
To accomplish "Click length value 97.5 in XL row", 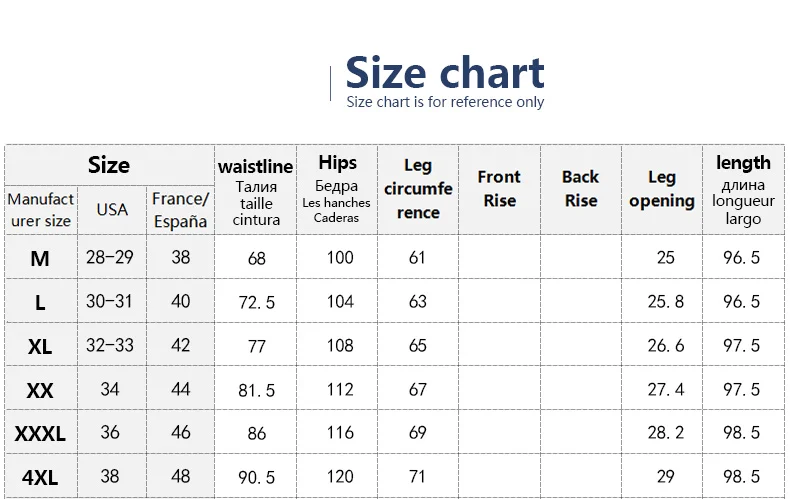I will (741, 345).
